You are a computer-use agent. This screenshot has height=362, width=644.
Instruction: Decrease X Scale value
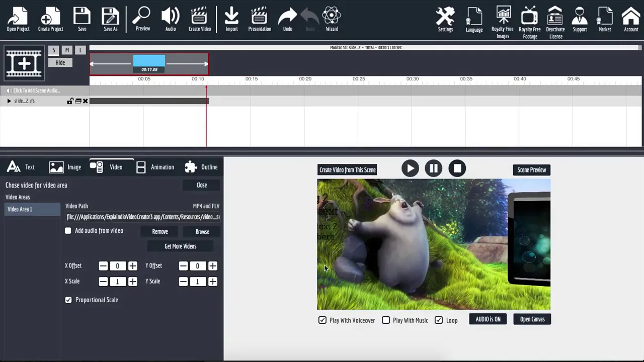(x=103, y=282)
